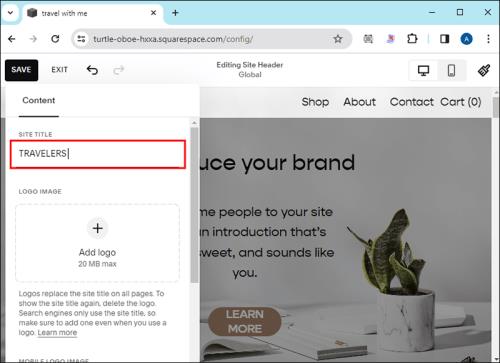Screen dimensions: 500x363
Task: Click the Site Title input field
Action: point(98,154)
